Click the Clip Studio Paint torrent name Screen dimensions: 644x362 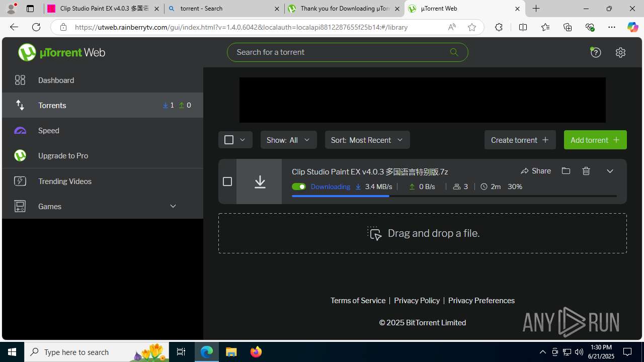370,171
